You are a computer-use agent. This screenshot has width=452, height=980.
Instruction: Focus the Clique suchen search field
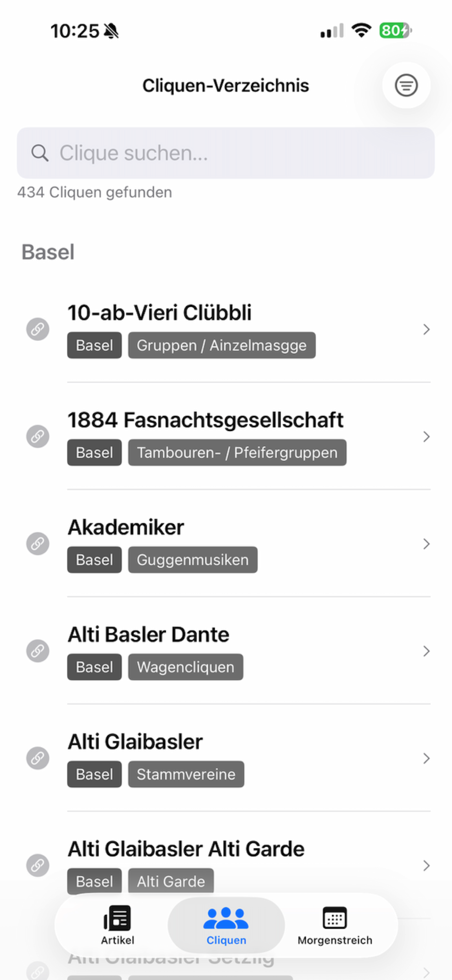coord(236,153)
